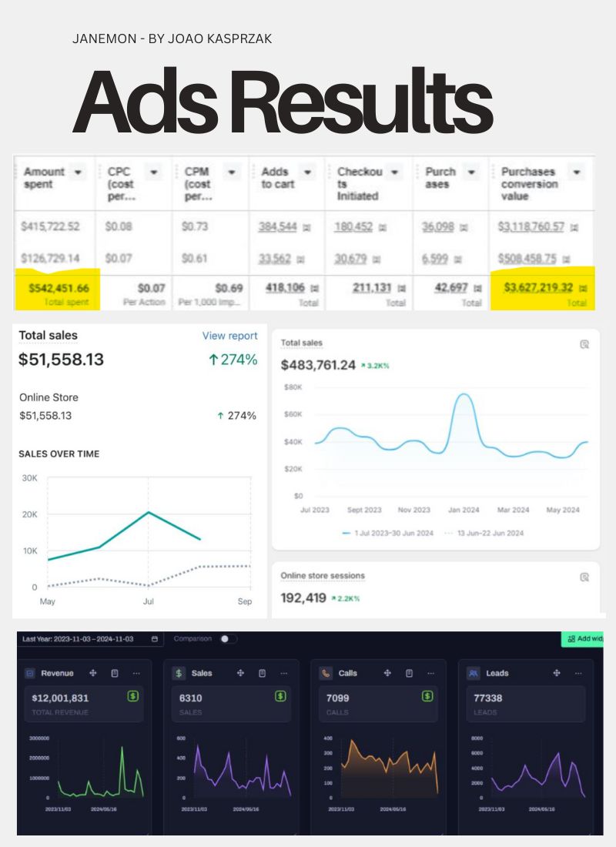
Task: Click the magnifier icon on Total sales chart
Action: [x=584, y=344]
